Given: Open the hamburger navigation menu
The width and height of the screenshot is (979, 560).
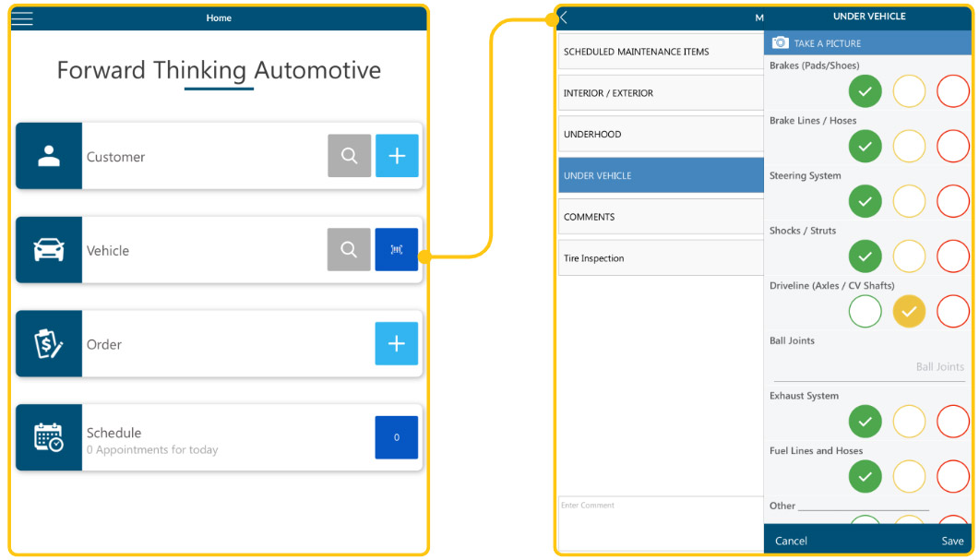Looking at the screenshot, I should [22, 18].
